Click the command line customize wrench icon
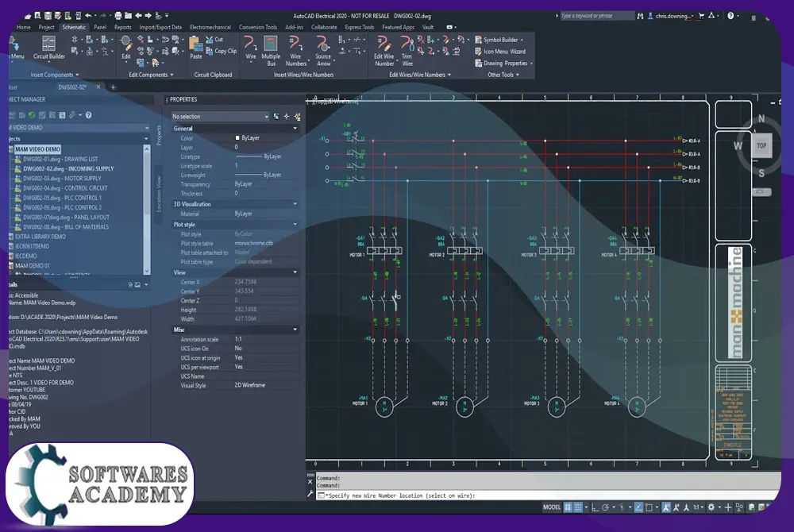This screenshot has width=794, height=532. [310, 494]
